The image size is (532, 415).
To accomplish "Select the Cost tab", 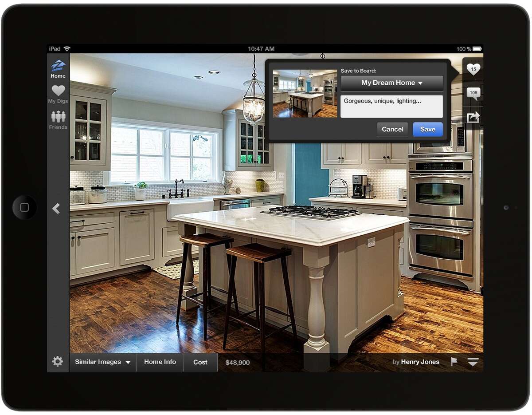I will coord(200,362).
